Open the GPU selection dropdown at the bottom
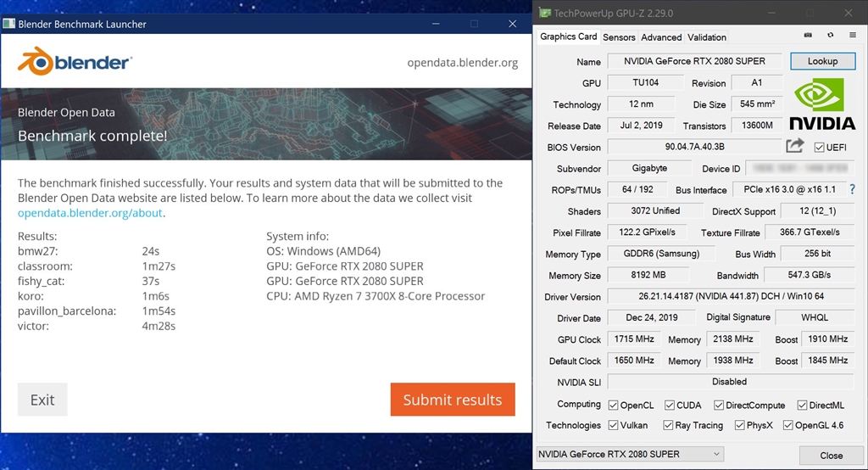This screenshot has width=868, height=470. click(630, 454)
